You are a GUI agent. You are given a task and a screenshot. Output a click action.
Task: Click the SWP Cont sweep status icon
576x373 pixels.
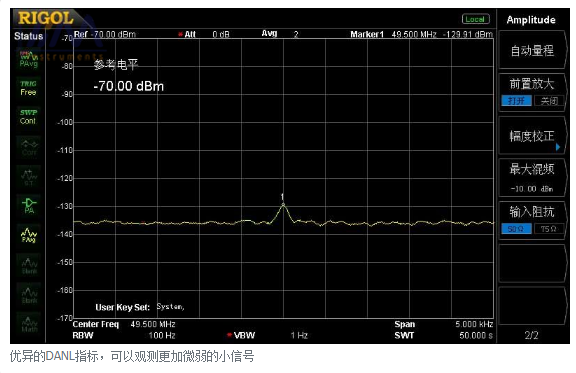click(x=28, y=117)
